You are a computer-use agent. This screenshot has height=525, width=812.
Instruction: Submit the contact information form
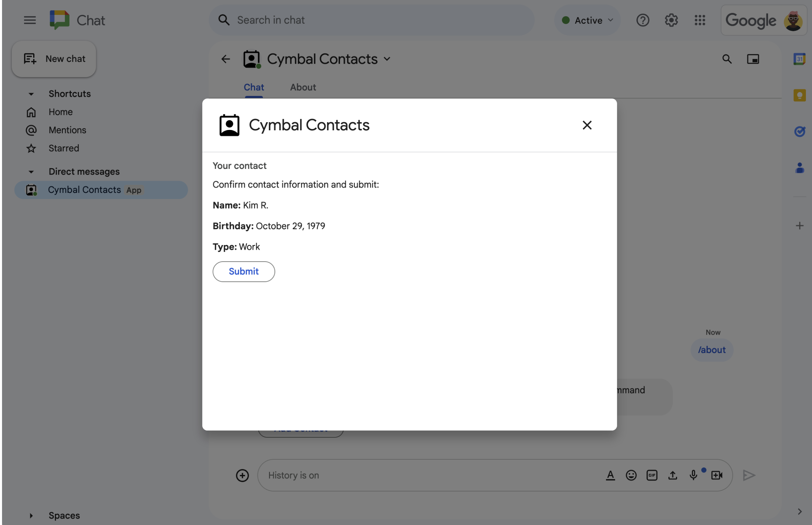(243, 271)
